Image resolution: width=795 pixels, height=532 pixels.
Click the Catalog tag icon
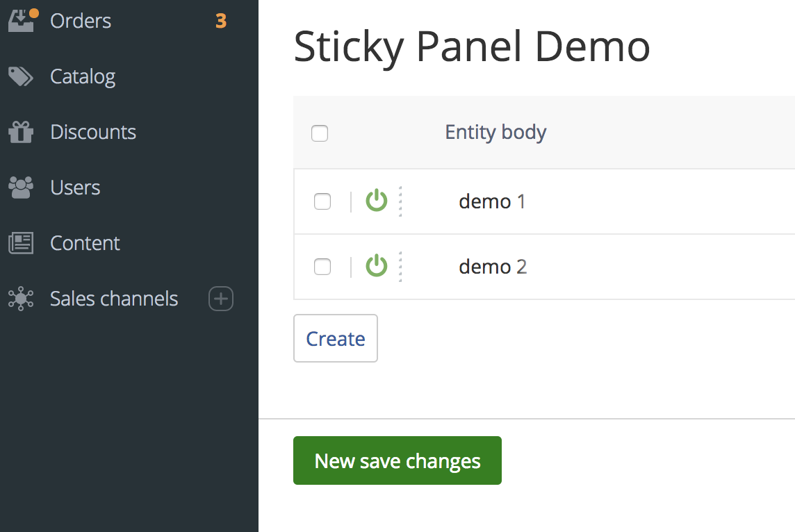21,76
